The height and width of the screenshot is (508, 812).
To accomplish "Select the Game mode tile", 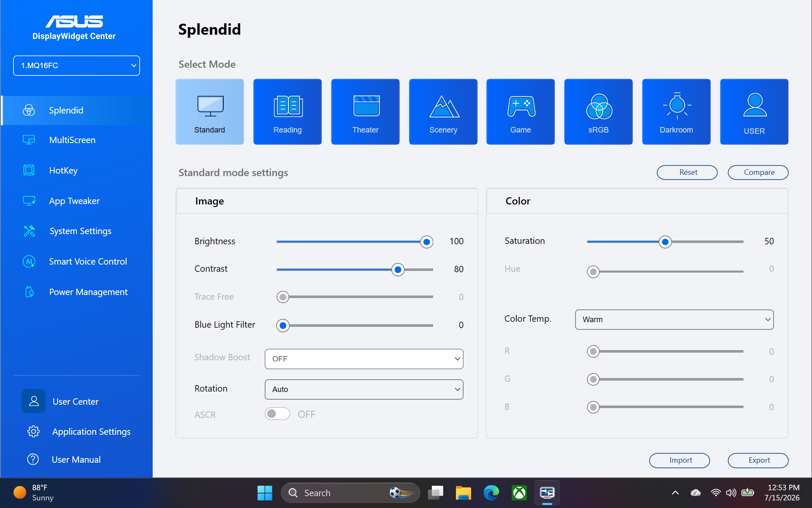I will (x=521, y=112).
